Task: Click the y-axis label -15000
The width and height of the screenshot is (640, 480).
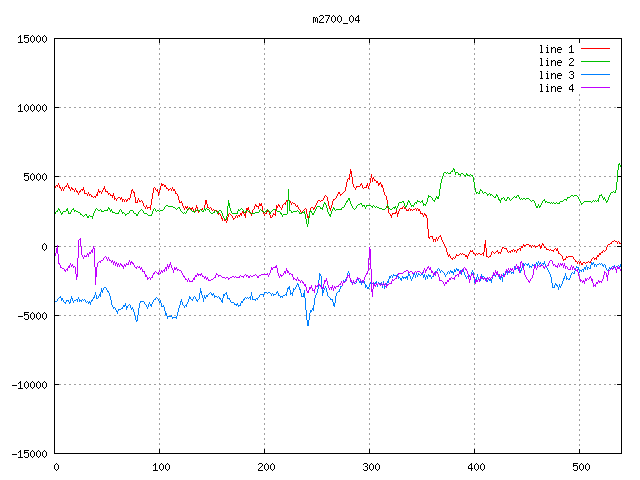Action: 30,454
